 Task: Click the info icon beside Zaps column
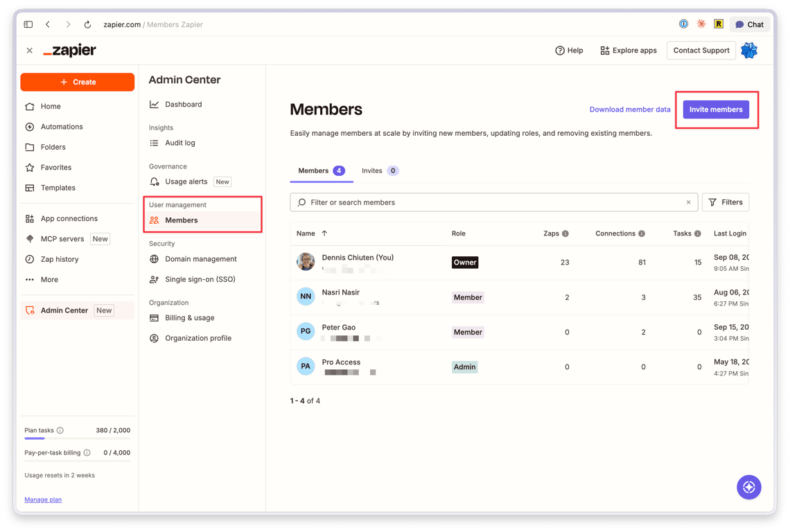click(565, 233)
